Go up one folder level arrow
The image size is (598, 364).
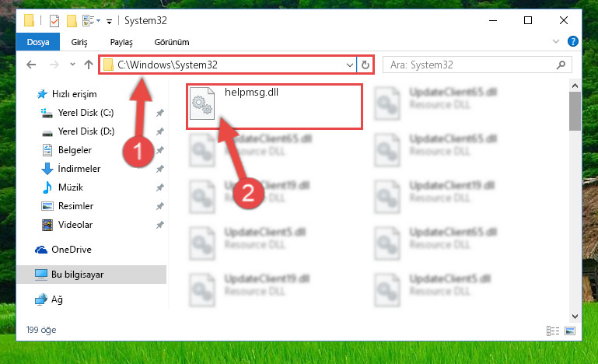tap(89, 65)
